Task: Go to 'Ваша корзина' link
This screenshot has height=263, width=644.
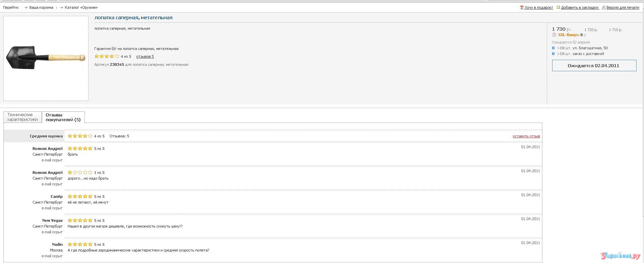Action: [41, 7]
